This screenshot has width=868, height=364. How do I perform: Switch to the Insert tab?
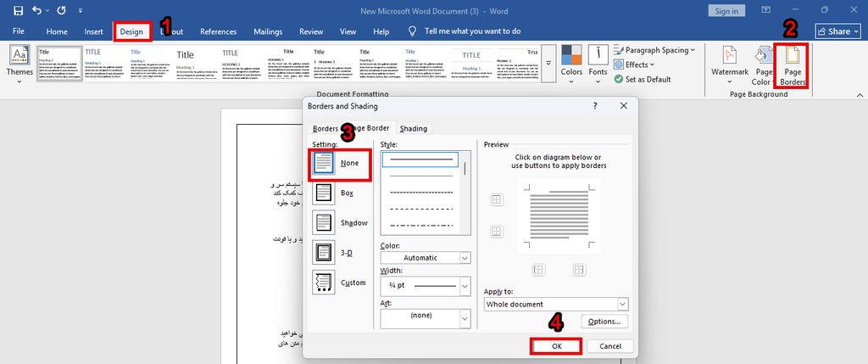point(93,31)
